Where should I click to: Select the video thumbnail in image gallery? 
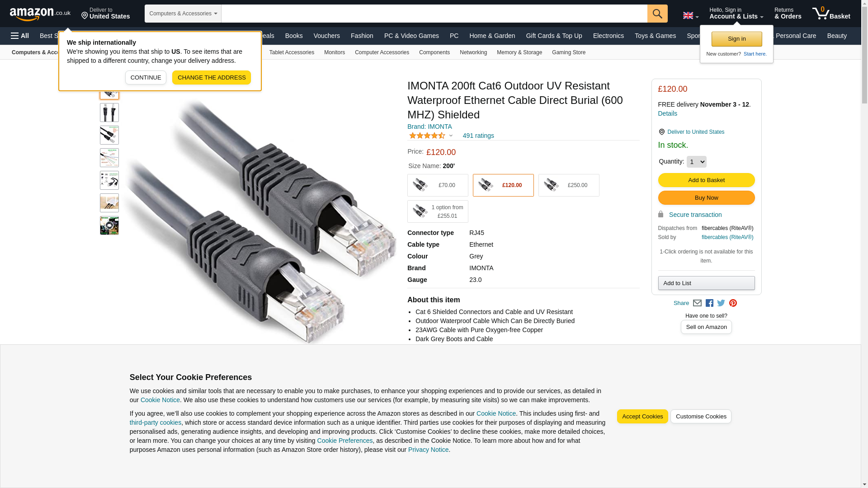[x=109, y=225]
